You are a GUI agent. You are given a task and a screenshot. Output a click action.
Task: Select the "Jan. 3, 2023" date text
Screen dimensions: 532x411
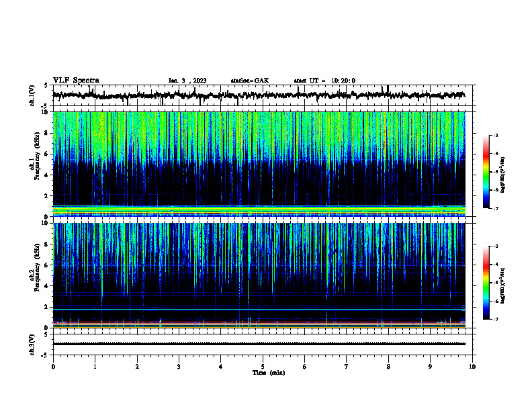click(x=187, y=81)
